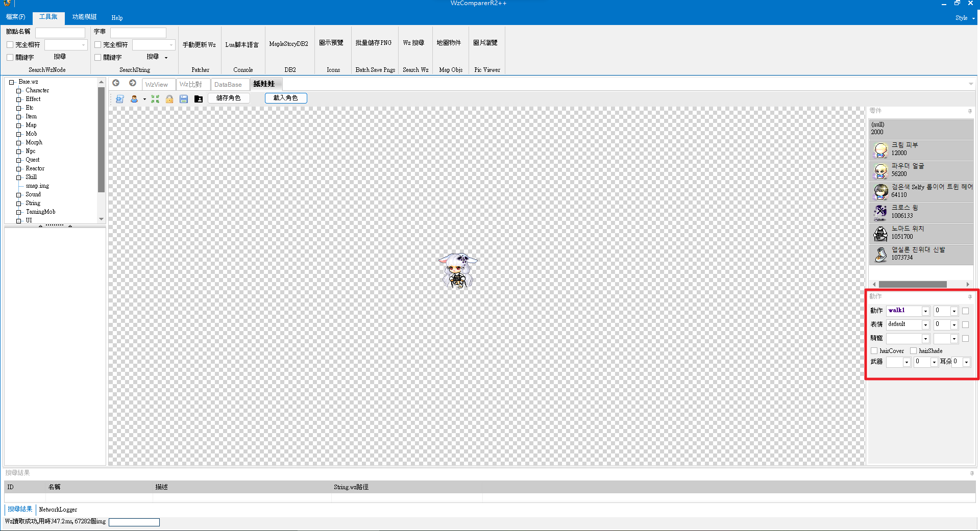Select the hair part icon numbered 64110
This screenshot has width=980, height=531.
click(x=881, y=192)
